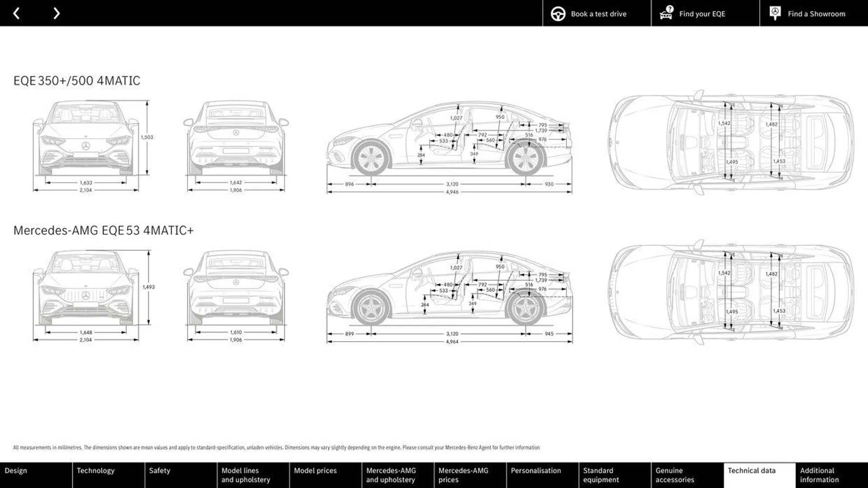868x488 pixels.
Task: Click the 'Find a Showroom' pin icon
Action: [x=775, y=13]
